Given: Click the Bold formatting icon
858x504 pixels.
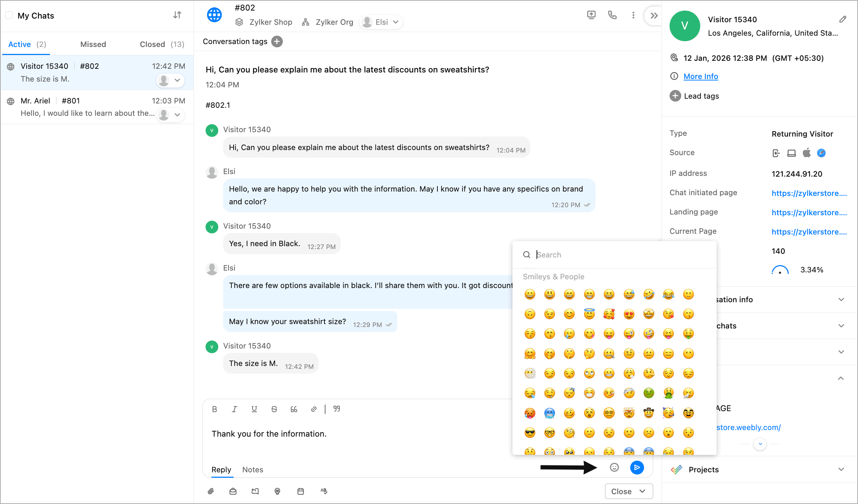Looking at the screenshot, I should coord(215,409).
